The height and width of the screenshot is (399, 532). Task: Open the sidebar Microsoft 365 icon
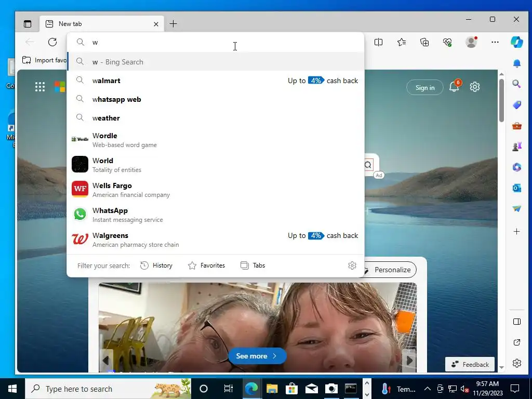tap(517, 167)
